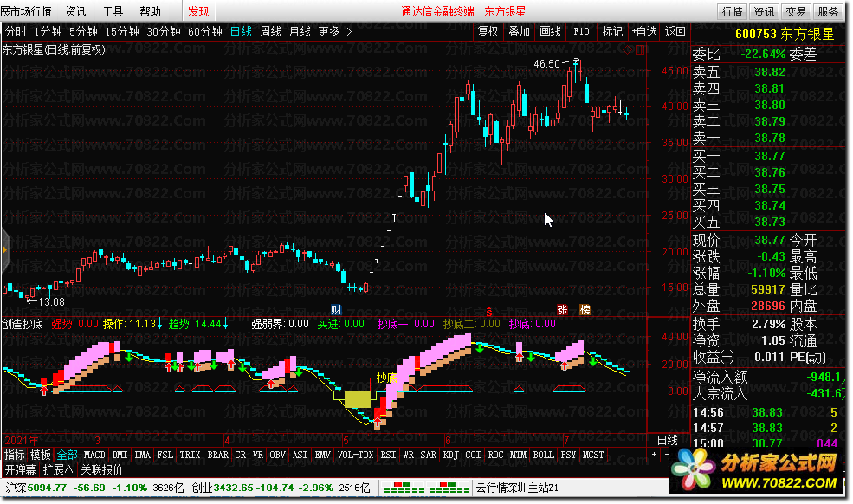Switch the indicator to RSI

388,455
